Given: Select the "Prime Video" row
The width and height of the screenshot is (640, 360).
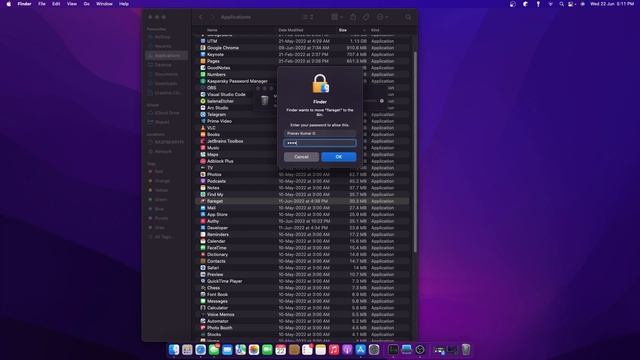Looking at the screenshot, I should [x=302, y=121].
